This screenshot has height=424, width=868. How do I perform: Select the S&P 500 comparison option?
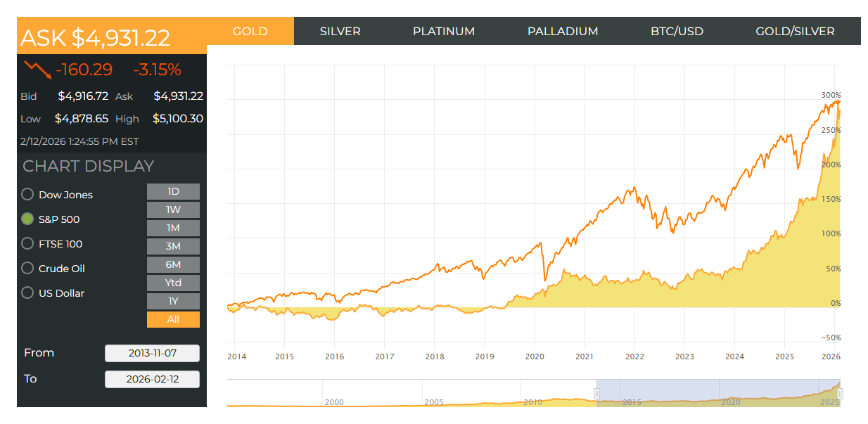pyautogui.click(x=27, y=219)
